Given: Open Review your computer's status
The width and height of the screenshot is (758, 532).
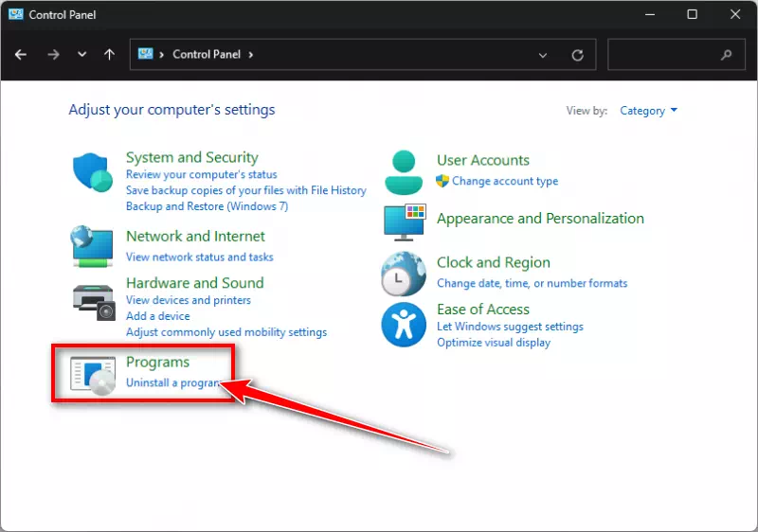Looking at the screenshot, I should (x=202, y=174).
